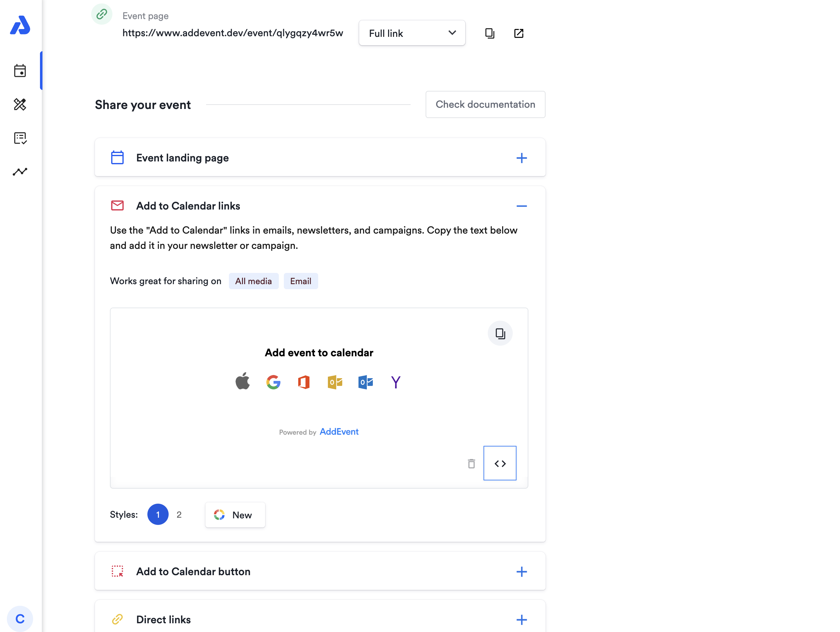
Task: Copy the Add to Calendar preview
Action: pos(500,333)
